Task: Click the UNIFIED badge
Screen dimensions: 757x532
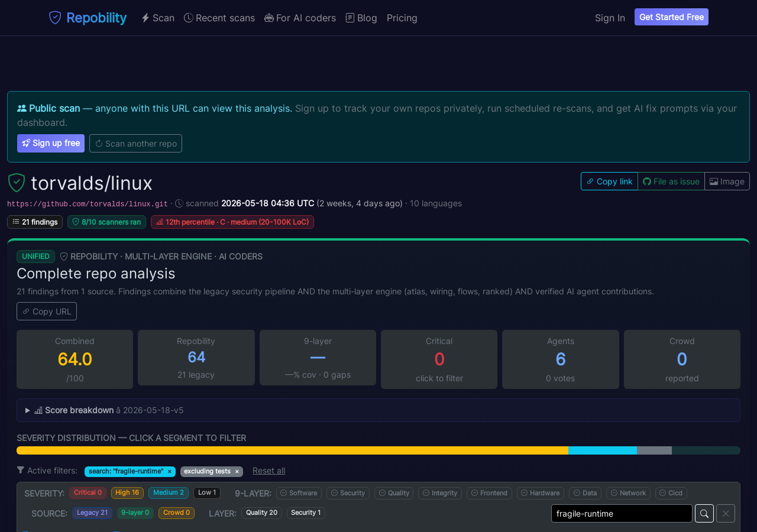Action: (35, 257)
